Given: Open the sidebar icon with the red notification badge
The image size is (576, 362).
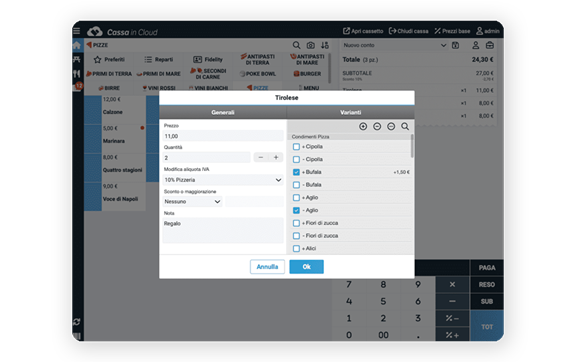Looking at the screenshot, I should pyautogui.click(x=78, y=87).
